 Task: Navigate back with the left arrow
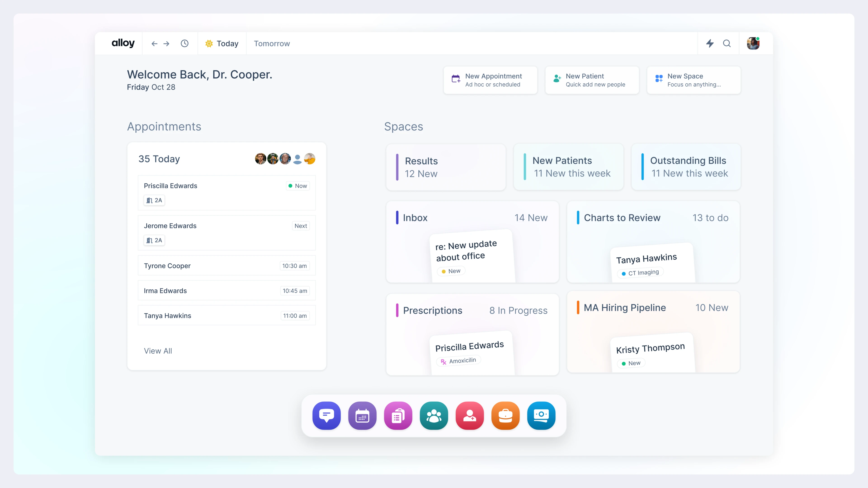coord(154,43)
